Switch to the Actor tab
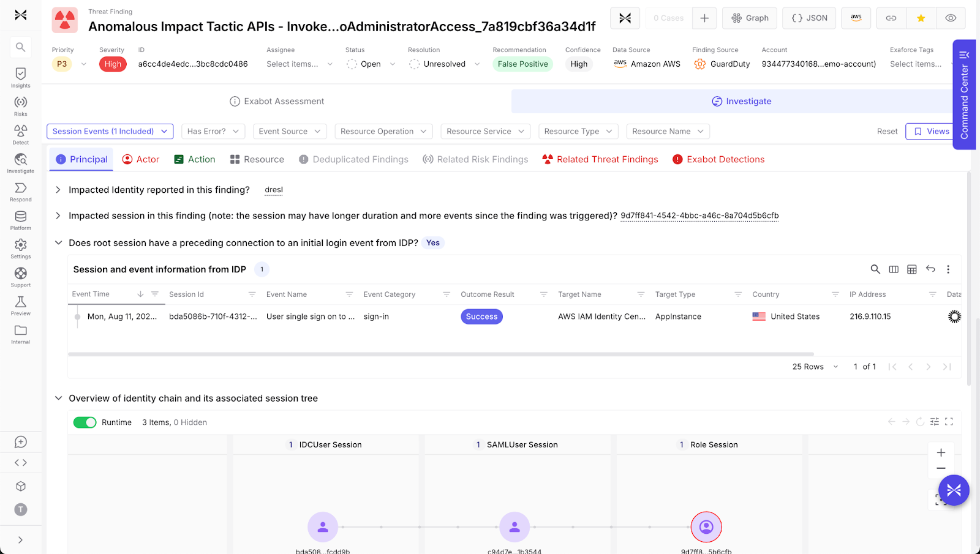The width and height of the screenshot is (980, 554). (x=141, y=160)
